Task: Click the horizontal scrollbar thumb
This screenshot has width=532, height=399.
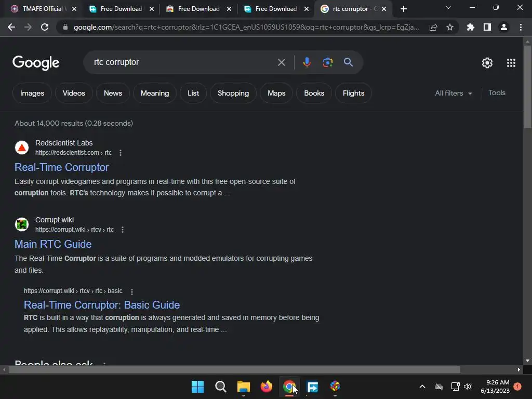Action: click(x=234, y=369)
